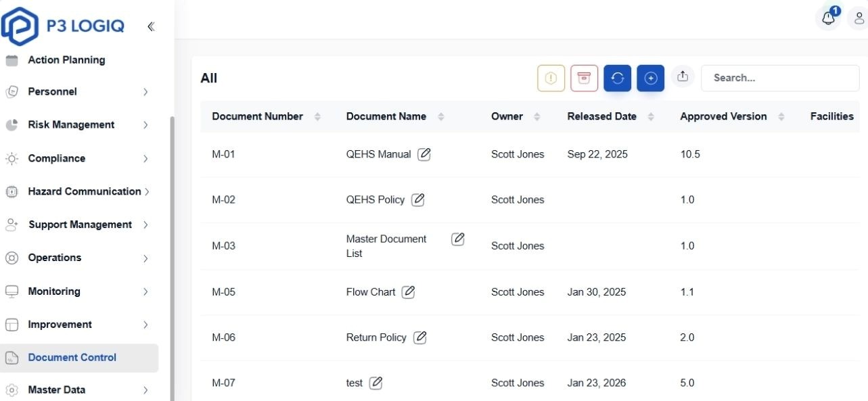The image size is (868, 401).
Task: Edit the QEHS Policy document icon
Action: click(x=418, y=199)
